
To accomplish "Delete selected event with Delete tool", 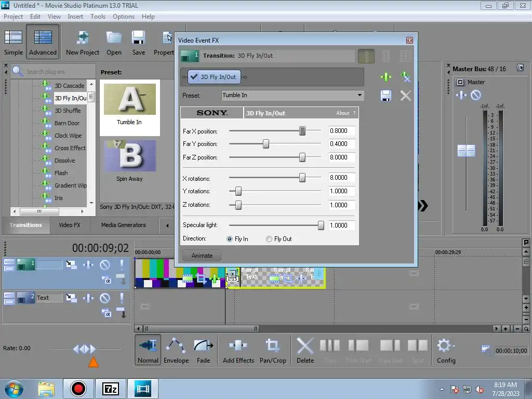I will click(305, 350).
